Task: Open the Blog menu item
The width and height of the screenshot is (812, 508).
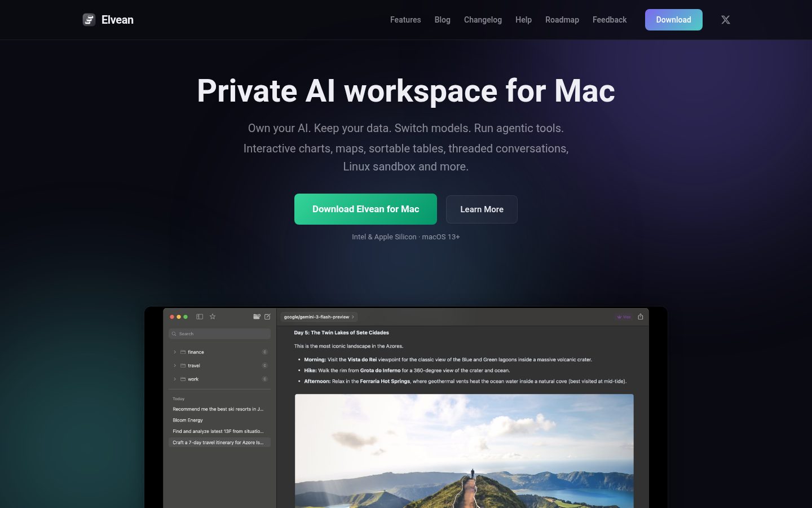Action: point(443,20)
